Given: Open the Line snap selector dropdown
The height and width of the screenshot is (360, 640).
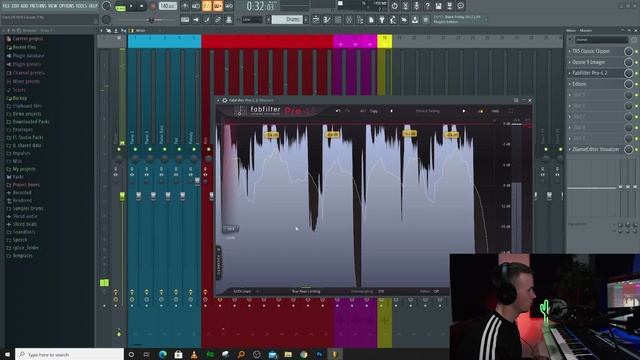Looking at the screenshot, I should (252, 20).
